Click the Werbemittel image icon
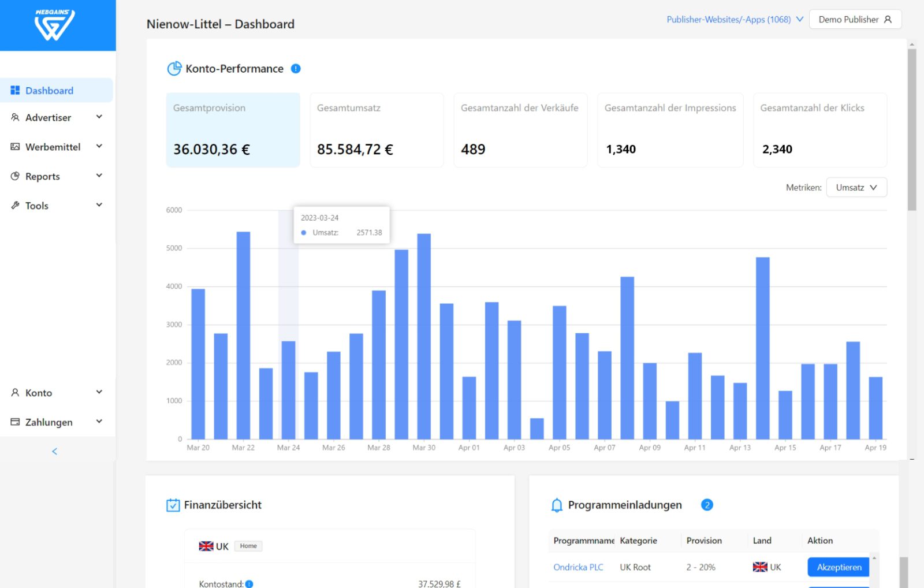 coord(14,147)
